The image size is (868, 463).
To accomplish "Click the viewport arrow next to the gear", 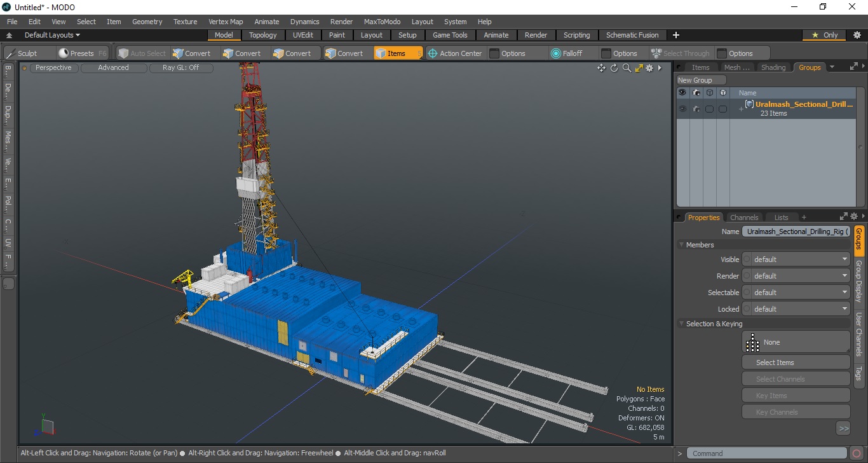I will click(x=660, y=67).
